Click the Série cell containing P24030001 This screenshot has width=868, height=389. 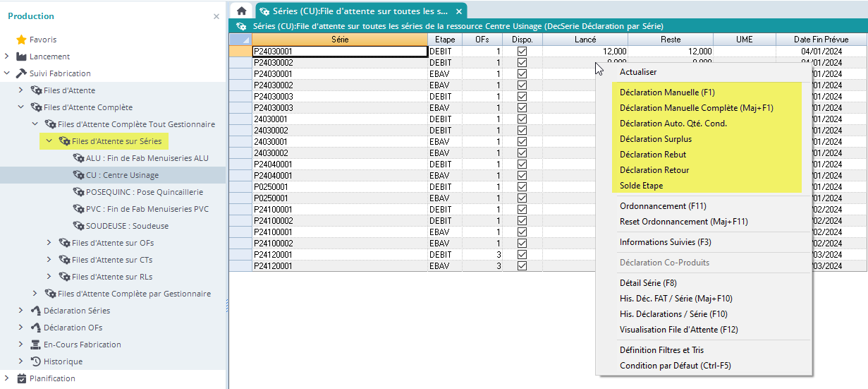pos(340,52)
